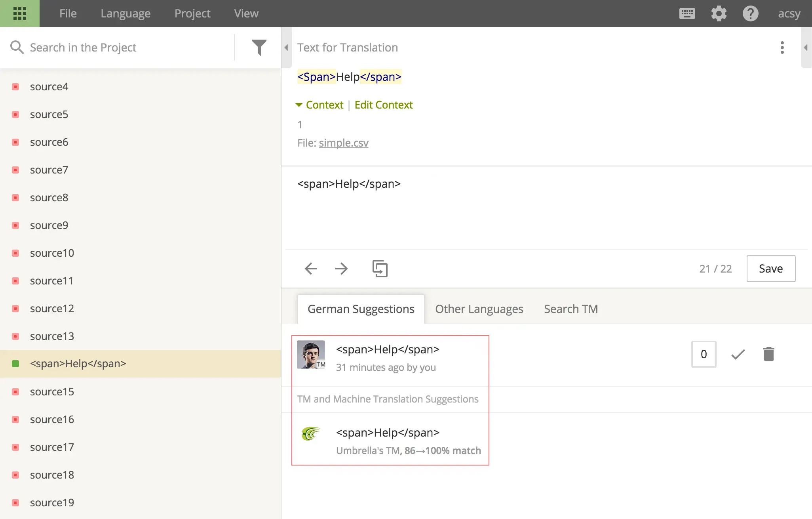Screen dimensions: 812x519
Task: Expand the View menu
Action: (245, 13)
